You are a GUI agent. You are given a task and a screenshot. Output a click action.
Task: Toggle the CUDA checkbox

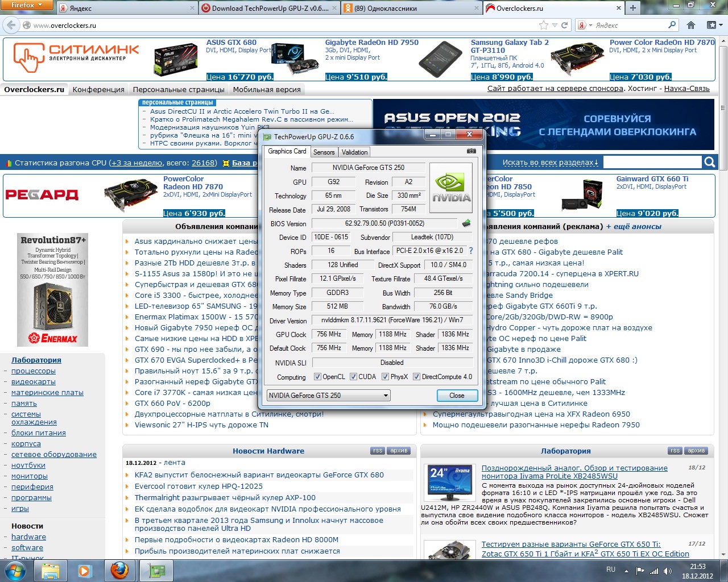[353, 376]
